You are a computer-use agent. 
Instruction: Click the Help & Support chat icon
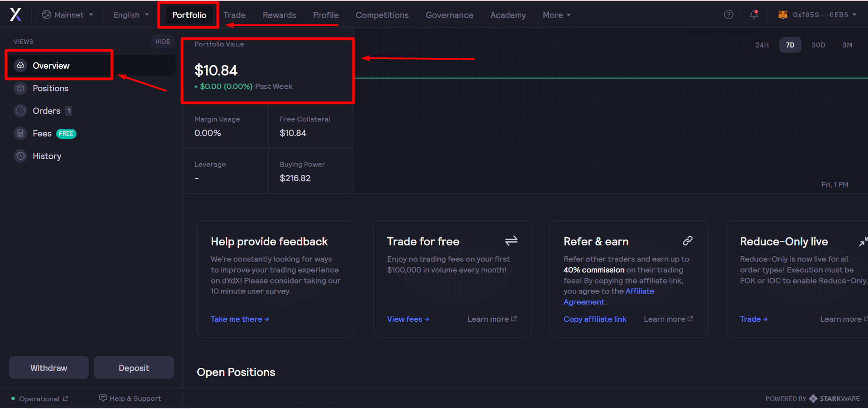pyautogui.click(x=103, y=398)
